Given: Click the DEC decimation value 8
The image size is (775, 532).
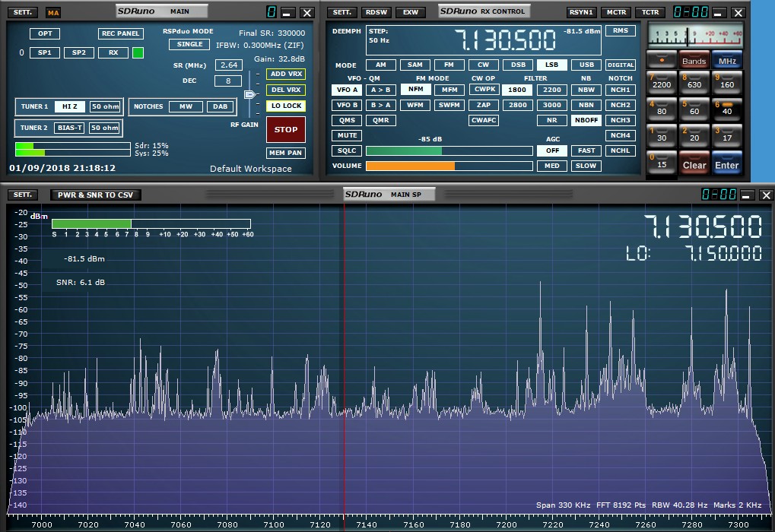Looking at the screenshot, I should click(228, 81).
